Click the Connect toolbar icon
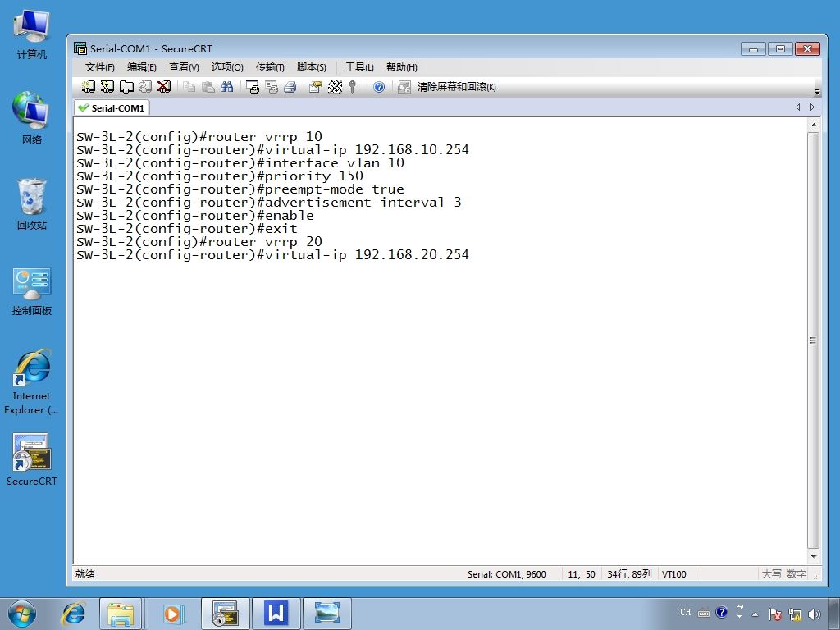Screen dimensions: 840x630 point(89,87)
